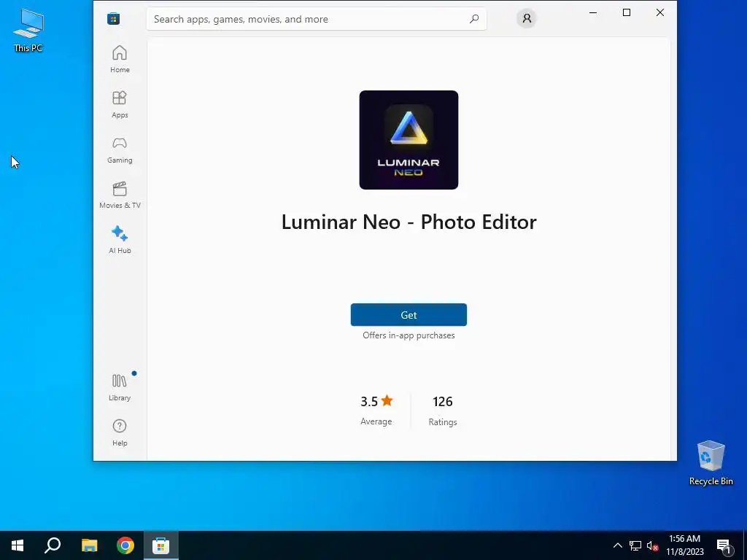Screen dimensions: 747x560
Task: Open File Explorer from taskbar
Action: [x=89, y=545]
